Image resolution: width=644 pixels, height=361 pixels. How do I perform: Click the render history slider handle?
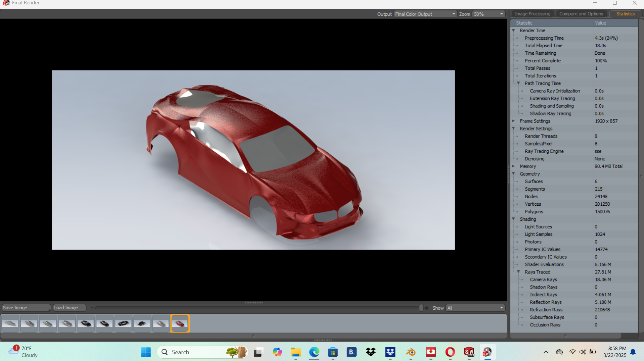(x=422, y=307)
